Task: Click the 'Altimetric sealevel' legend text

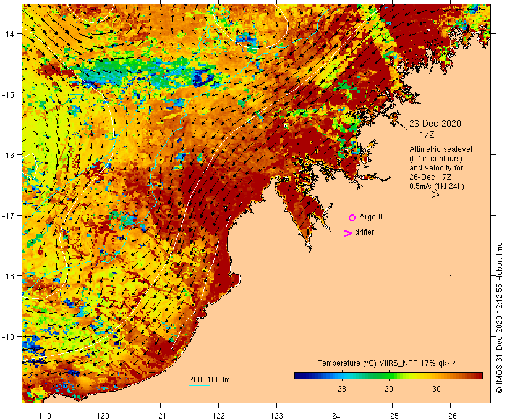Action: point(440,149)
